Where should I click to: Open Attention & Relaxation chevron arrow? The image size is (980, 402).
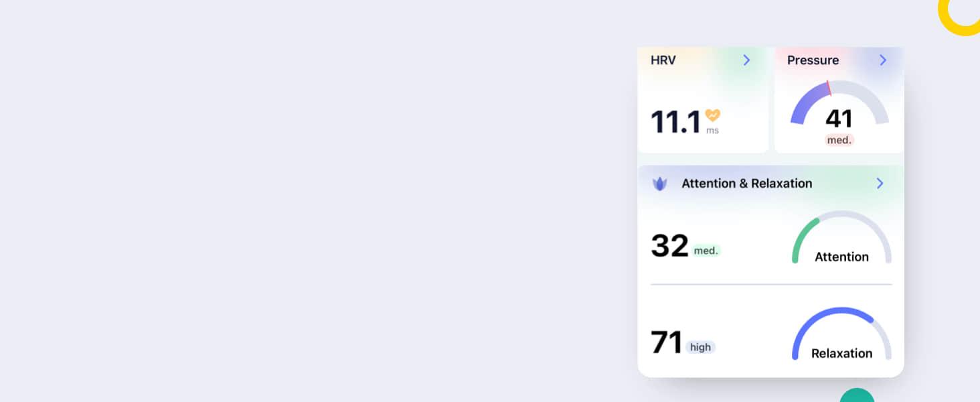(880, 184)
